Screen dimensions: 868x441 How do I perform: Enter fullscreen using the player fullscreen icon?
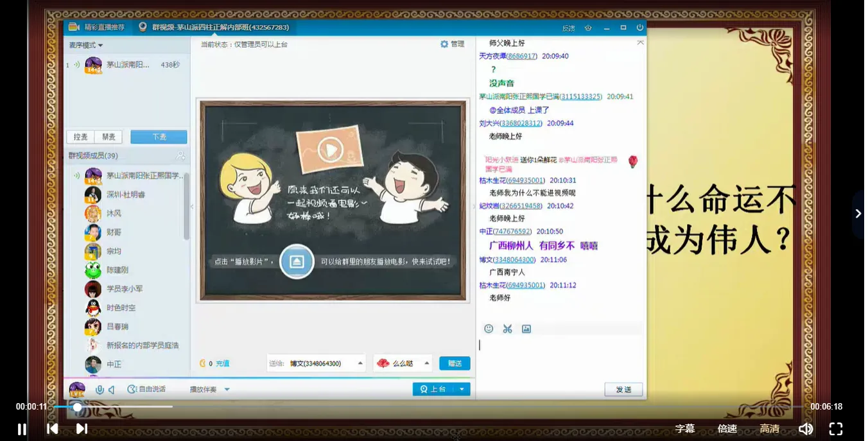(x=835, y=428)
